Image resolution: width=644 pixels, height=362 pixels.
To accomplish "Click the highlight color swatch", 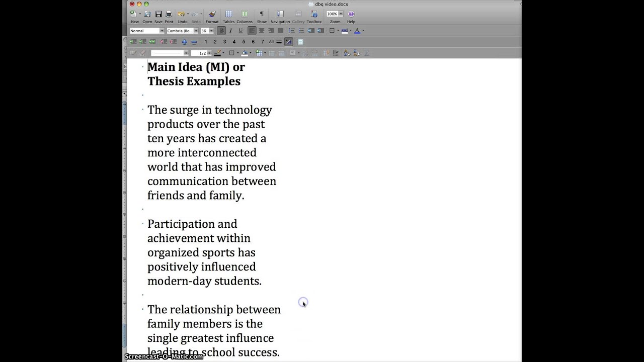I will click(x=345, y=31).
